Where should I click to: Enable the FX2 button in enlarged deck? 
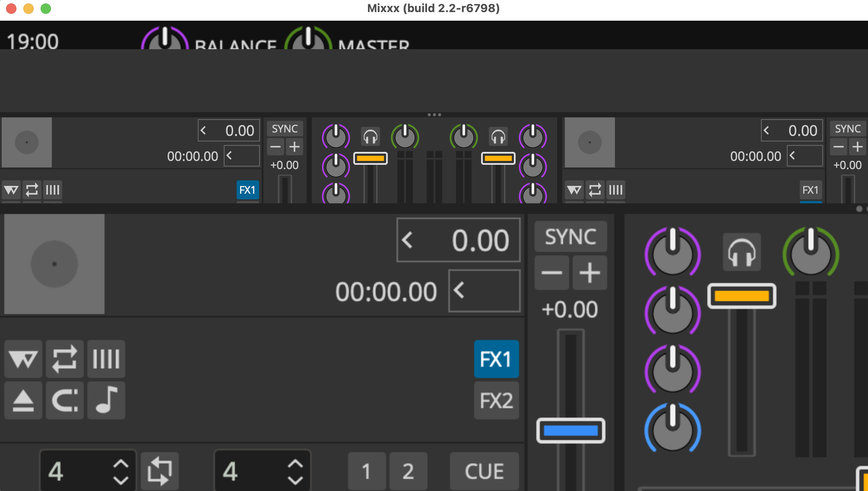pyautogui.click(x=497, y=400)
